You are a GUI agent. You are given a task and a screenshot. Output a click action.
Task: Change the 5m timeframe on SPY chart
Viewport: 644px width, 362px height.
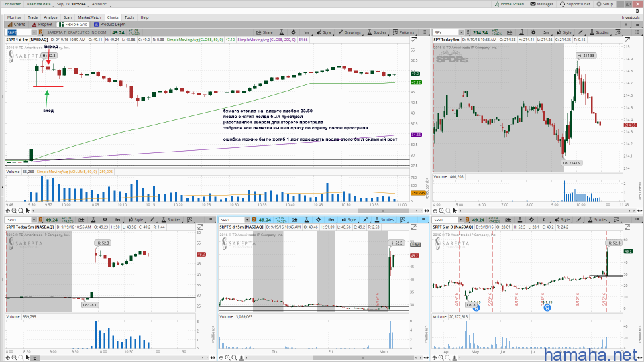click(546, 32)
